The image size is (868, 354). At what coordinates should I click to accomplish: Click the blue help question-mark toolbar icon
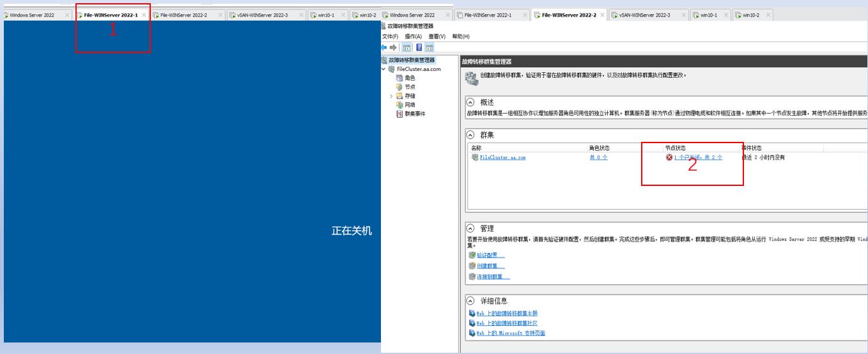[419, 47]
